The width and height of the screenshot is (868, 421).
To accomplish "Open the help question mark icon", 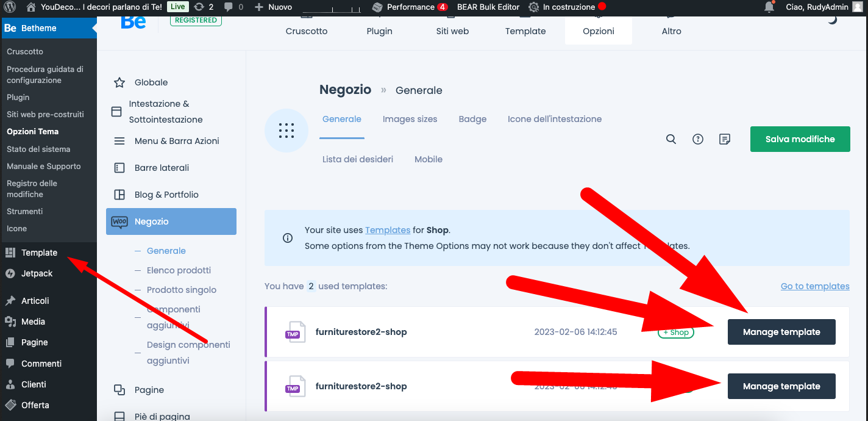I will [x=698, y=139].
